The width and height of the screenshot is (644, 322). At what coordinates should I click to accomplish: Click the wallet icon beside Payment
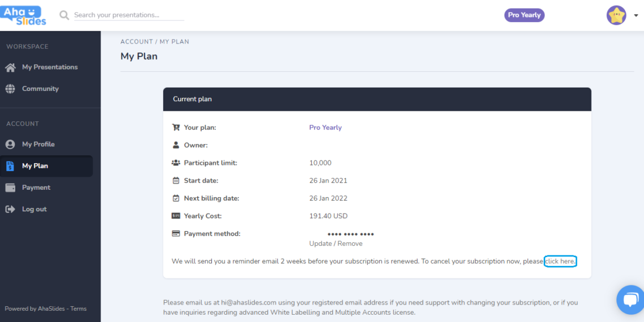[10, 188]
